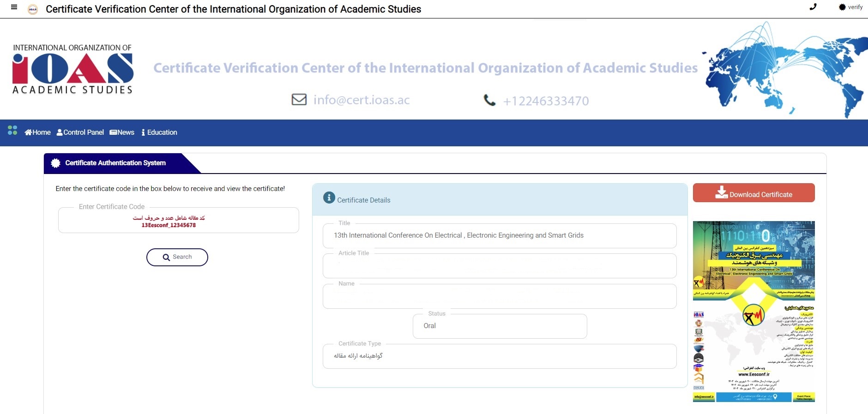Open Control Panel from the navbar
The height and width of the screenshot is (414, 868).
[80, 132]
